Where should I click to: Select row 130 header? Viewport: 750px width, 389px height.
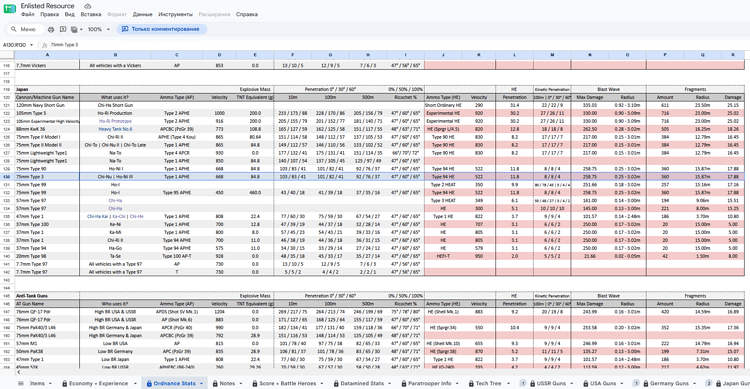click(x=7, y=177)
